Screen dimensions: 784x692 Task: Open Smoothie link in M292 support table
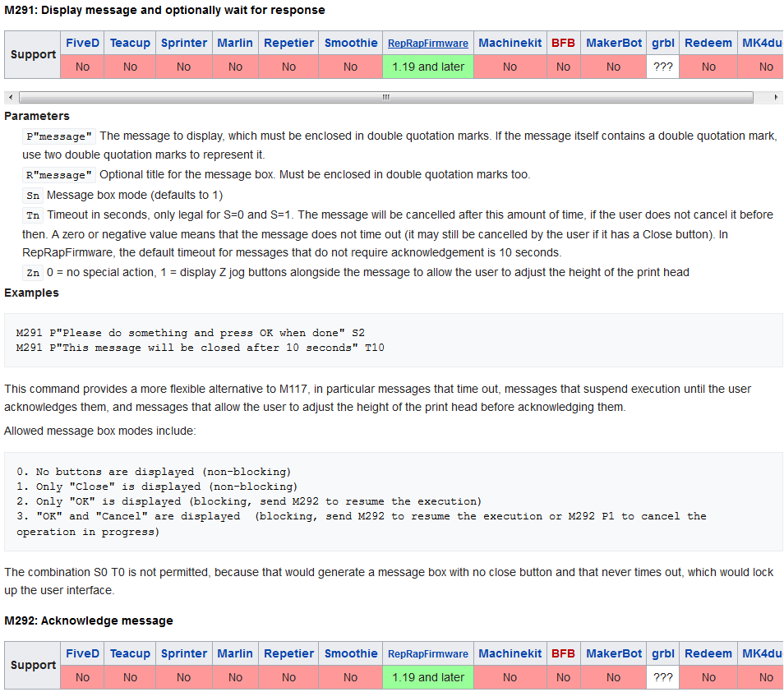(x=351, y=653)
